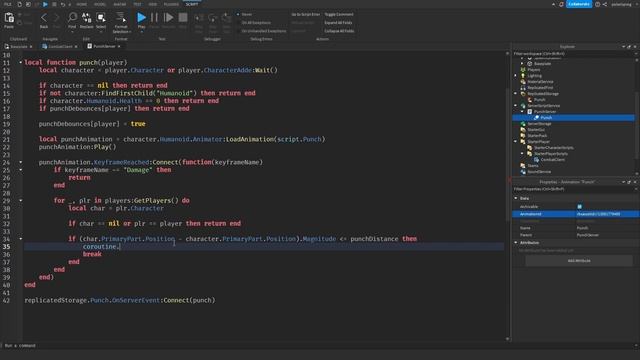Fold the for loop at line 29
This screenshot has width=640, height=360.
(21, 200)
